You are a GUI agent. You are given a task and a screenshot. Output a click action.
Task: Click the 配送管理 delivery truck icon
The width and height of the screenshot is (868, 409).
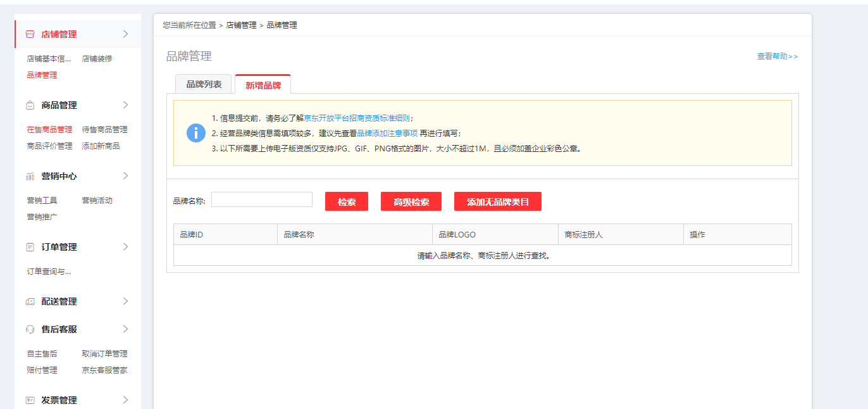point(30,301)
